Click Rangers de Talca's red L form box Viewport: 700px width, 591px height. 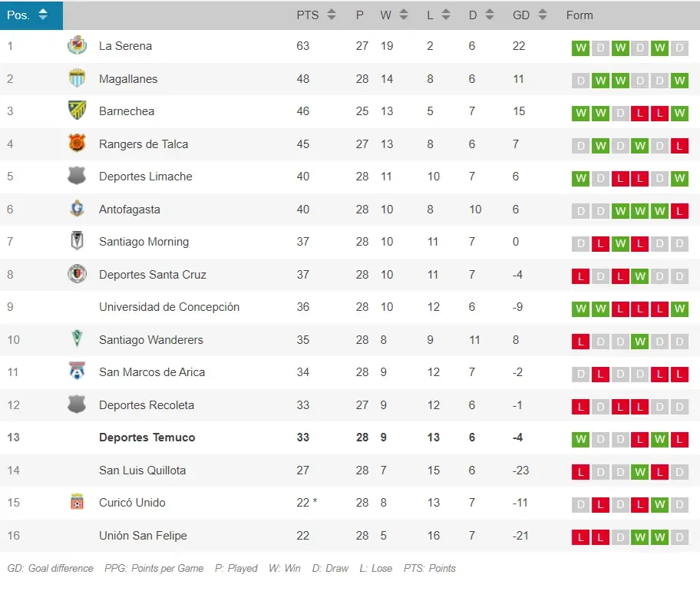tap(679, 146)
